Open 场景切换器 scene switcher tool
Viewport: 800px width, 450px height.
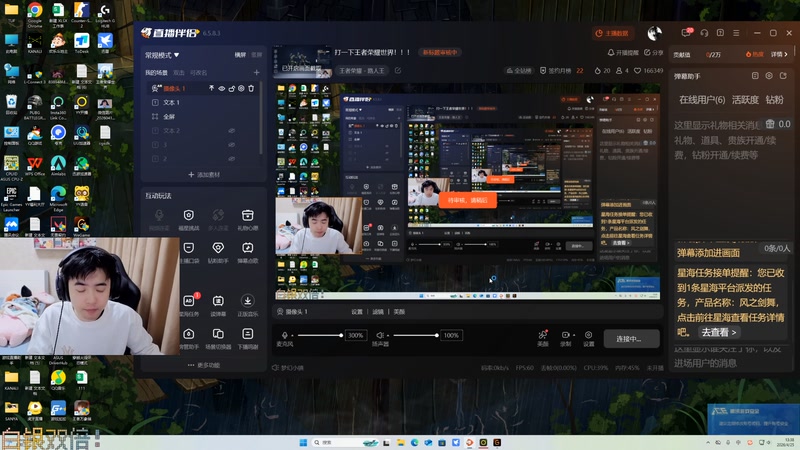218,338
